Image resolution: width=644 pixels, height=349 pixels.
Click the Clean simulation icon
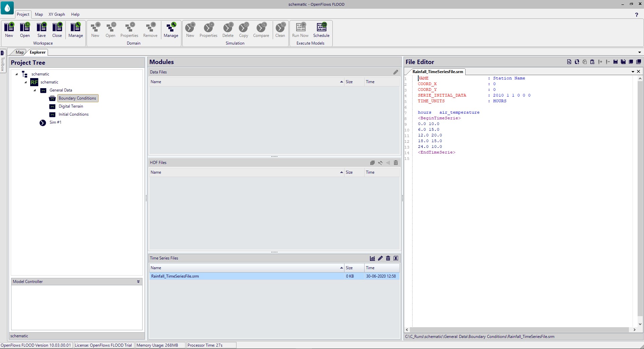pyautogui.click(x=280, y=30)
